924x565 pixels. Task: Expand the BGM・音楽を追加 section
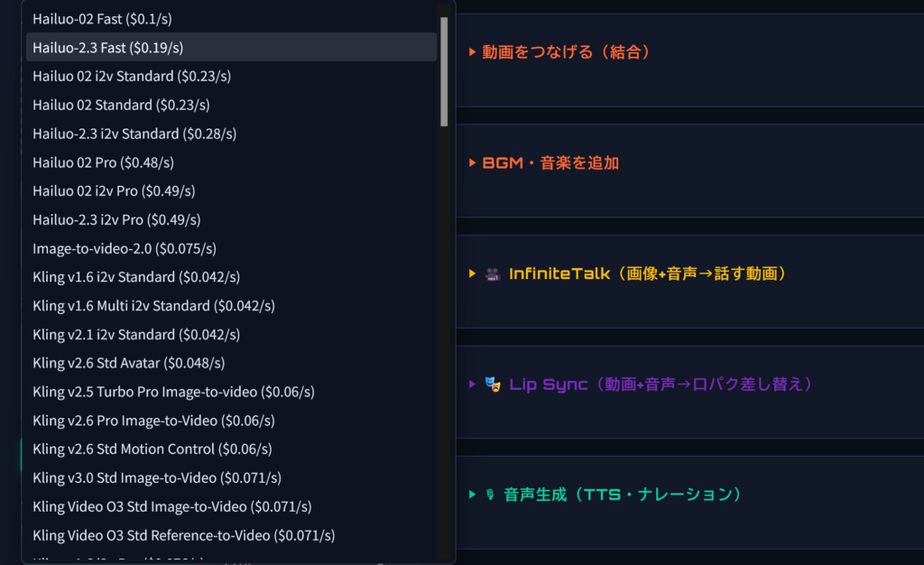[550, 163]
